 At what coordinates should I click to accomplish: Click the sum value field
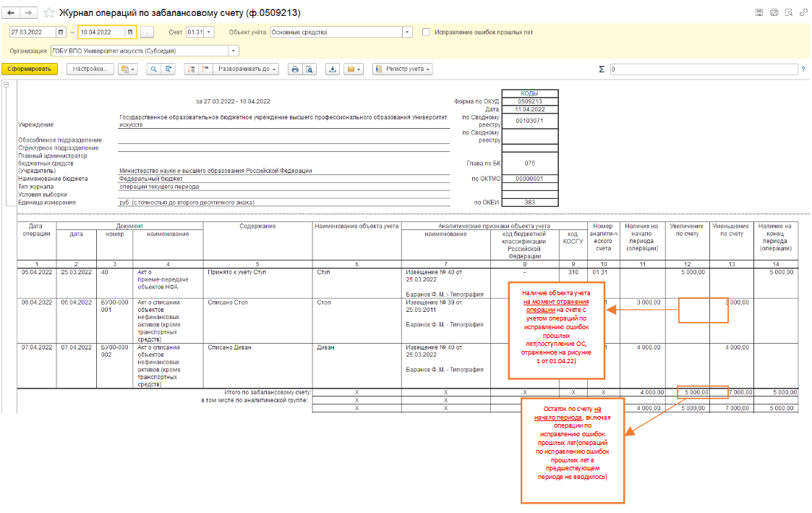pos(704,69)
